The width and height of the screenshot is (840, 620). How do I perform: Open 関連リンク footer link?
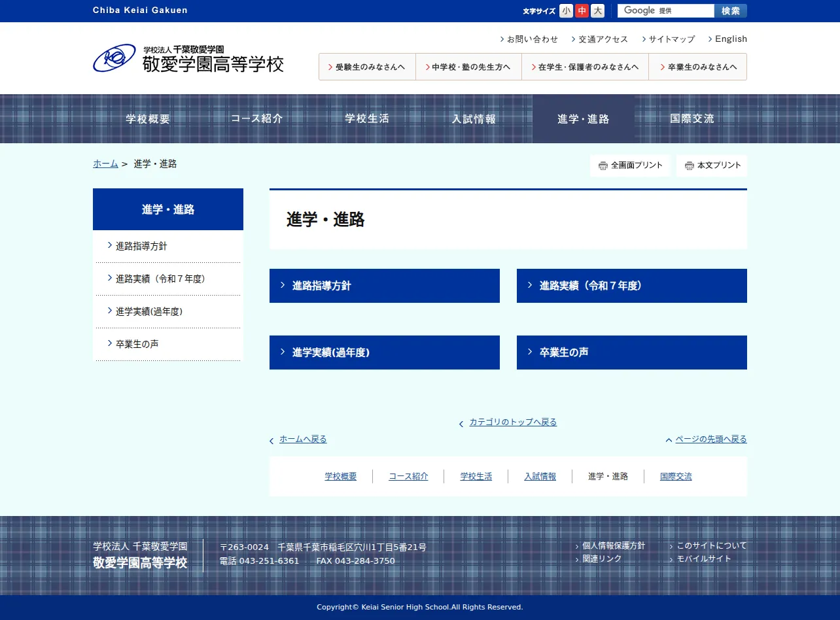[602, 559]
